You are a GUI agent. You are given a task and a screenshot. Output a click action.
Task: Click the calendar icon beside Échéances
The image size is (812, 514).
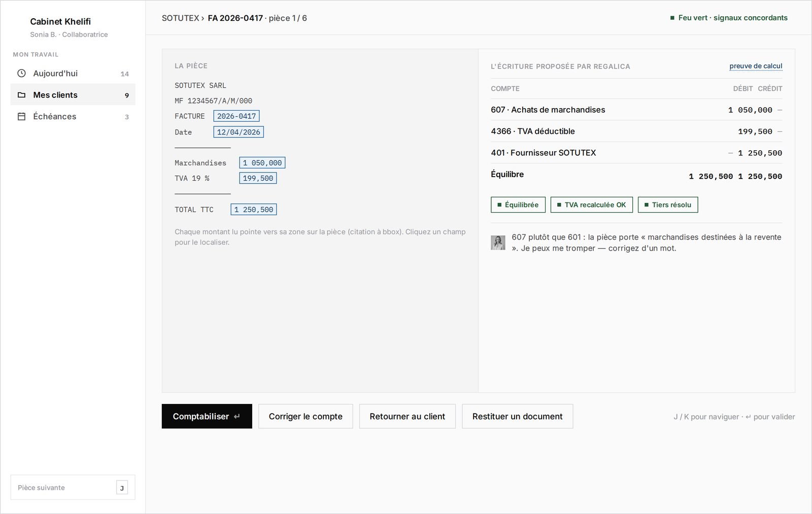21,116
